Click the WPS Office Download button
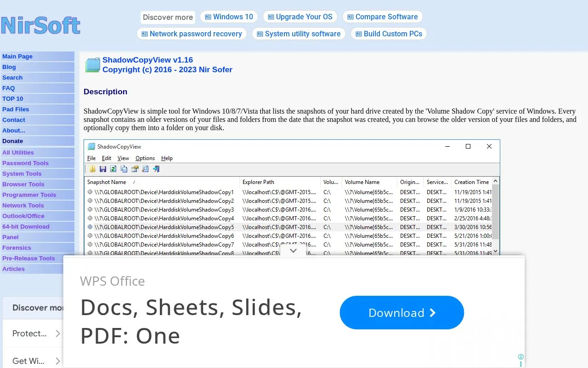The height and width of the screenshot is (368, 588). pos(402,313)
